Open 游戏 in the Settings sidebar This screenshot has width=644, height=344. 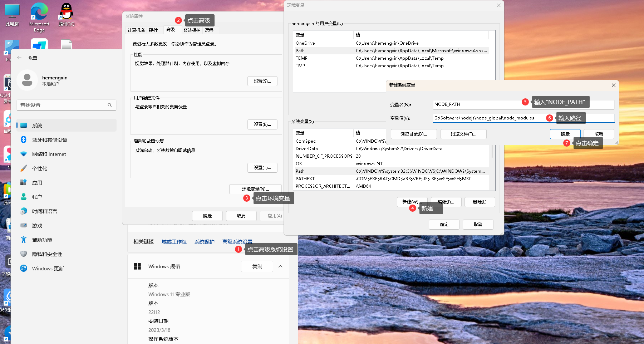[x=67, y=225]
